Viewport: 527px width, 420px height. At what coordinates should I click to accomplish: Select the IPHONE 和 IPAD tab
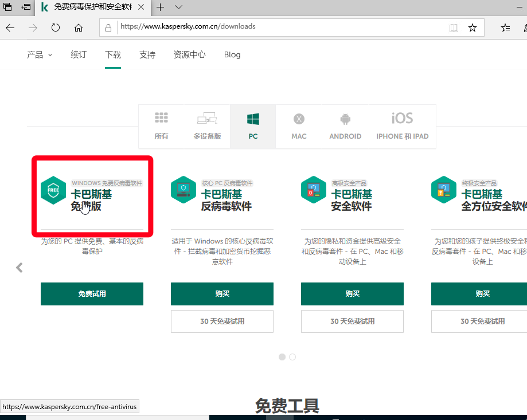coord(403,126)
